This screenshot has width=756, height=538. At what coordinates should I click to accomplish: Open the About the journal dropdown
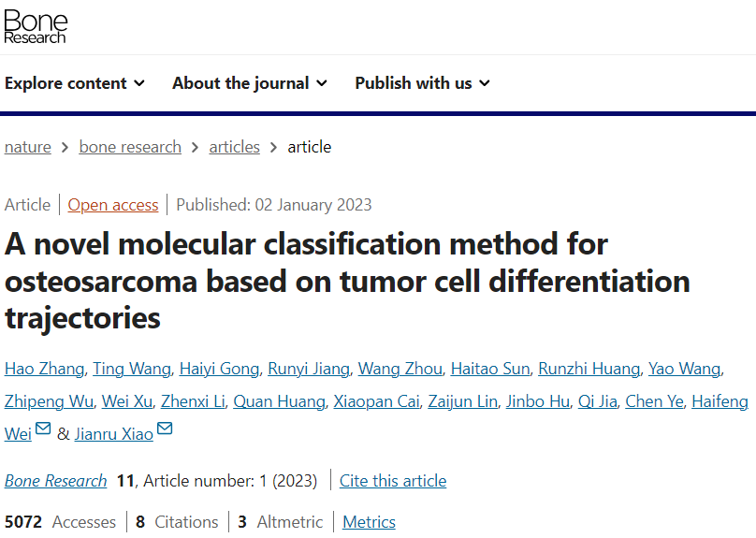pos(250,83)
